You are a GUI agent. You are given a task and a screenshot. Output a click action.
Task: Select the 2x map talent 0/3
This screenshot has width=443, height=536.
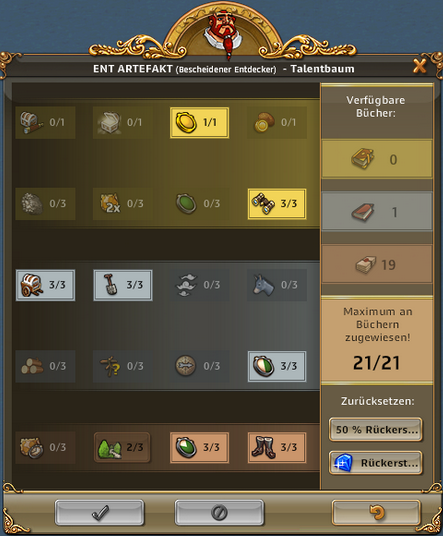(123, 204)
